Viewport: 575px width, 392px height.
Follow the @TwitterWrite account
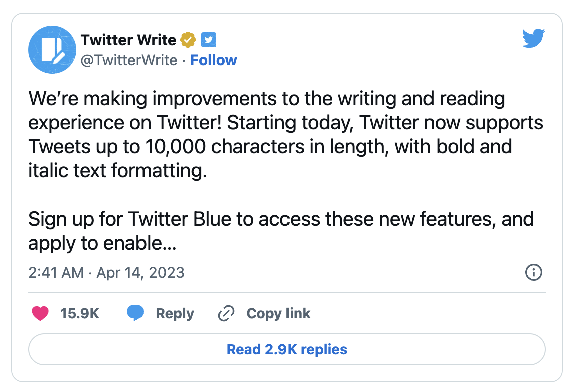click(214, 60)
